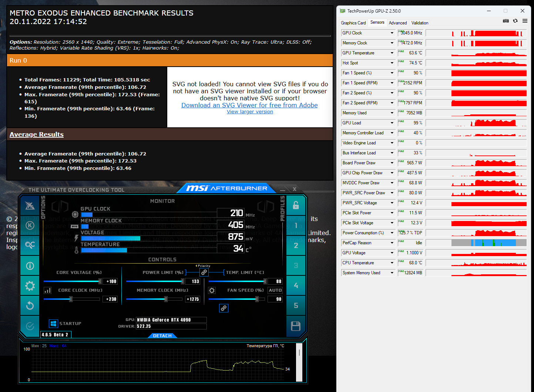The width and height of the screenshot is (534, 392).
Task: Reset Afterburner settings with the circular arrow
Action: pyautogui.click(x=30, y=306)
